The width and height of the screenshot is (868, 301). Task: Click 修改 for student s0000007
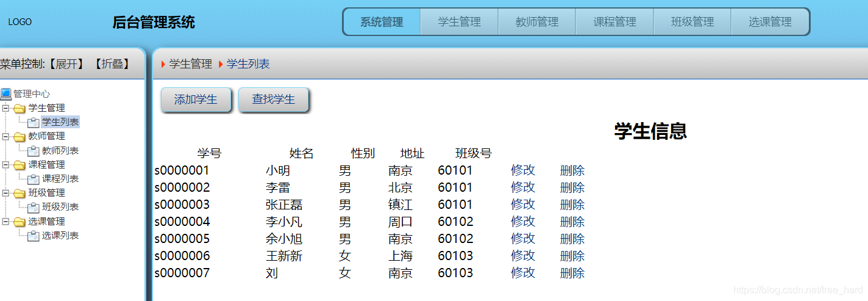point(523,273)
